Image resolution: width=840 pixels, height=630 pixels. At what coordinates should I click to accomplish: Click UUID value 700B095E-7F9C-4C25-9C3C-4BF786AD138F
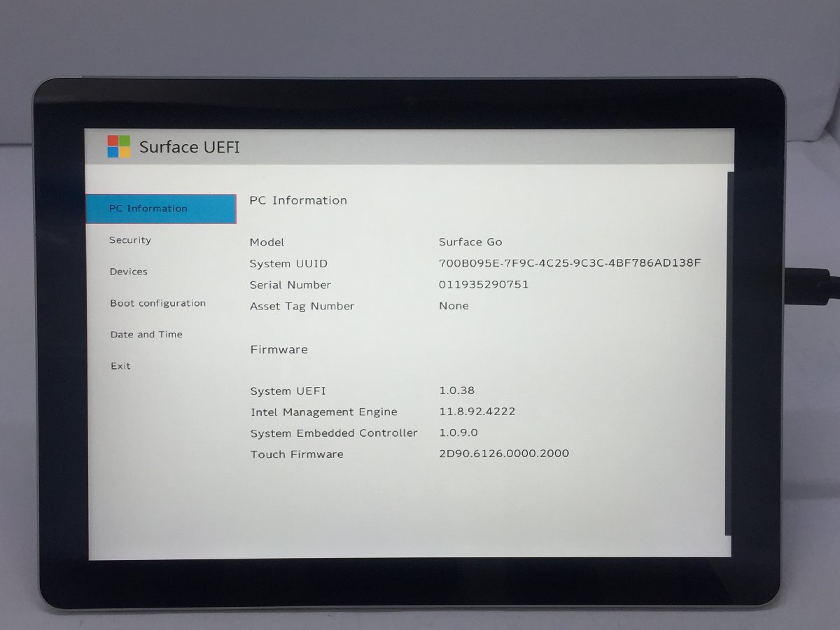pos(570,263)
